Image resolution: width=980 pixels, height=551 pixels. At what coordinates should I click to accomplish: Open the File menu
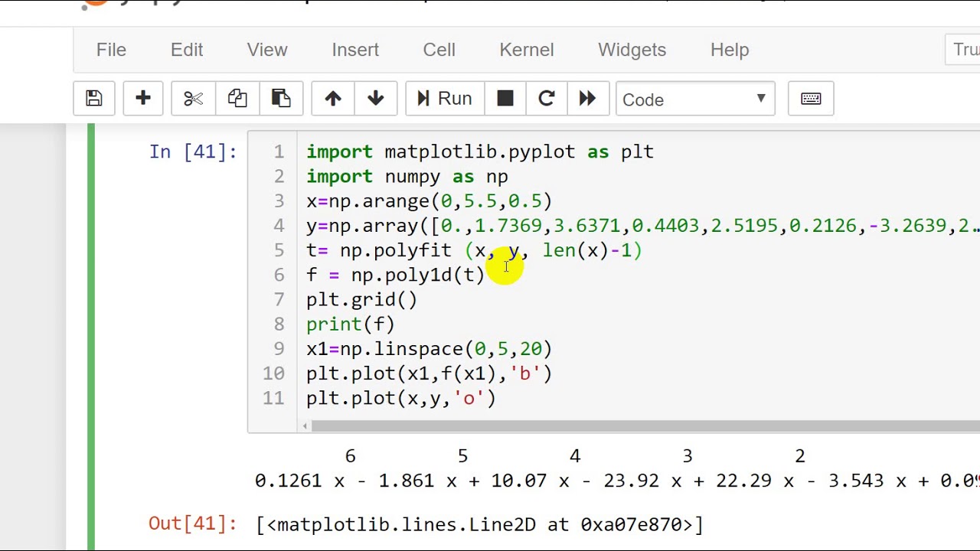111,50
